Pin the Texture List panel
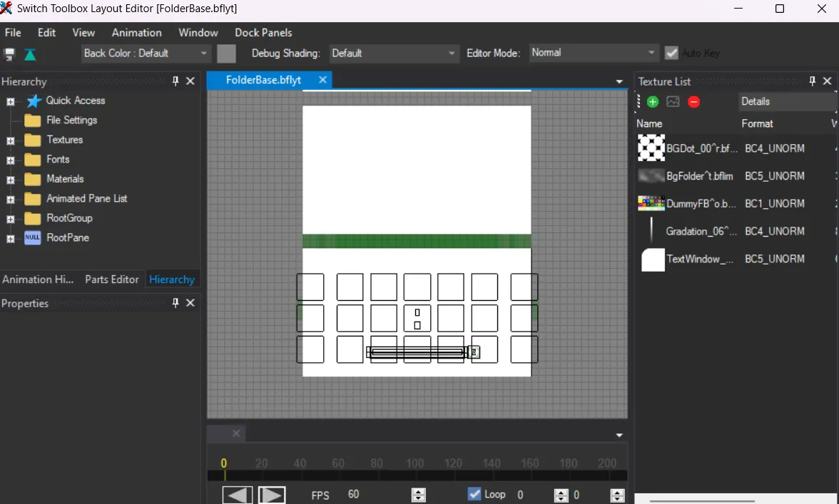 tap(812, 81)
